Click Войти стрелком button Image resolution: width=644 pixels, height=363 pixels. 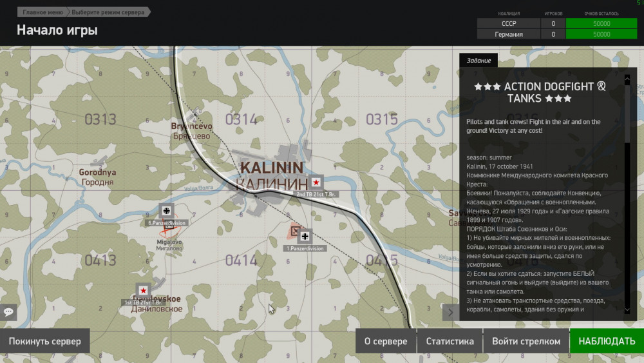[x=526, y=341]
